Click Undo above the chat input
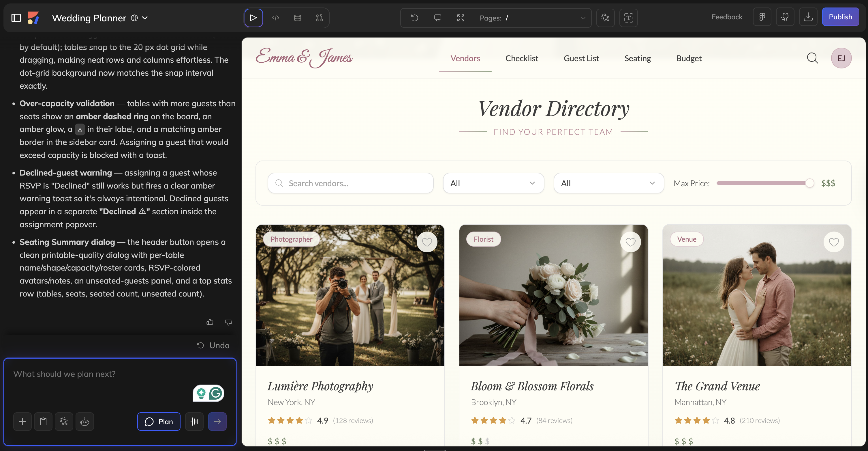 [x=213, y=345]
